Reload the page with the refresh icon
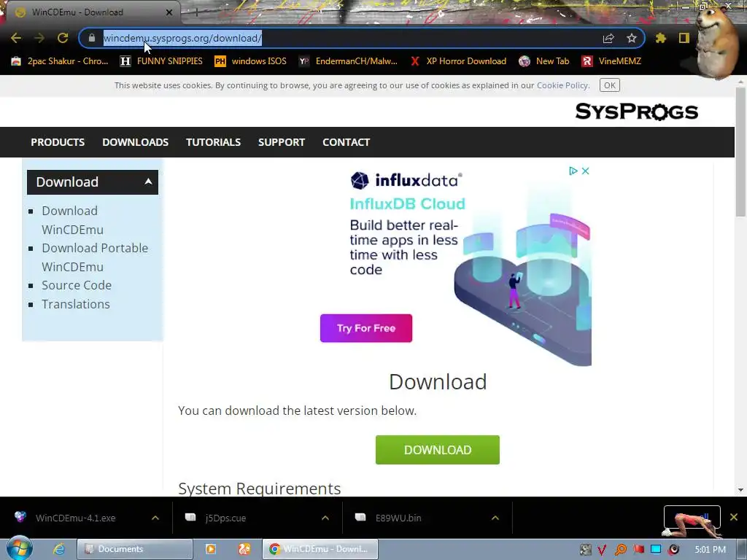 pyautogui.click(x=63, y=38)
